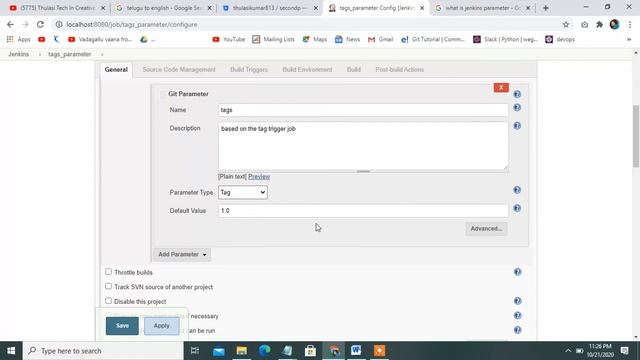Image resolution: width=640 pixels, height=360 pixels.
Task: Open help icon next to Description field
Action: [517, 126]
